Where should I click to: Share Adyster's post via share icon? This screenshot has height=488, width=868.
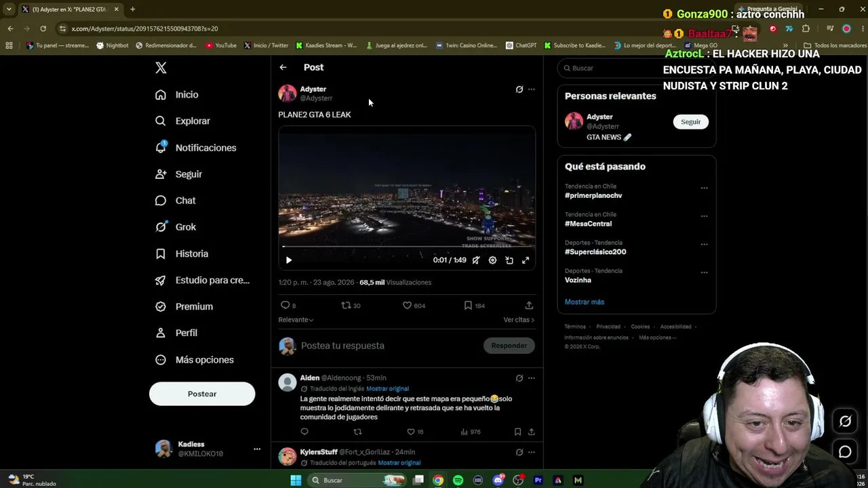click(x=529, y=306)
